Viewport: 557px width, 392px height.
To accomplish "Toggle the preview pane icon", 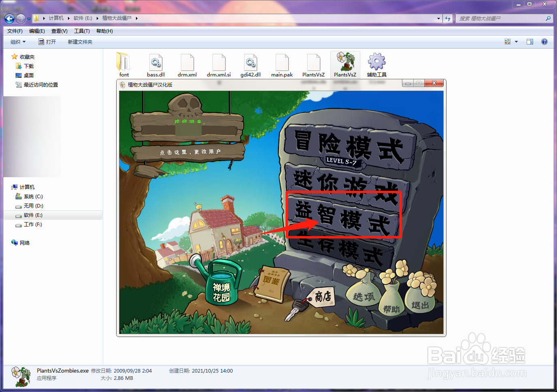I will coord(529,42).
